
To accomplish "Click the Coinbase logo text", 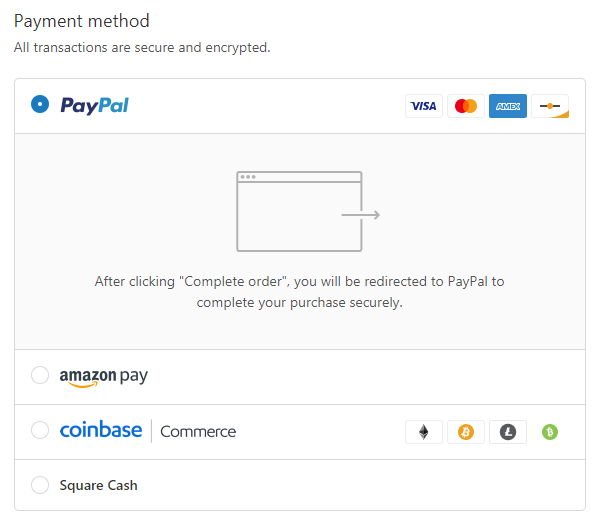I will click(x=101, y=431).
